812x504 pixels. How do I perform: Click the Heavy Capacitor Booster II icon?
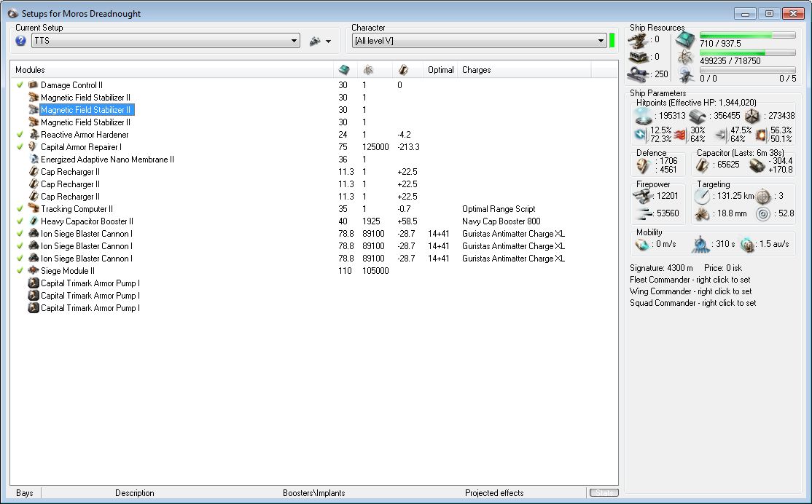(x=34, y=221)
